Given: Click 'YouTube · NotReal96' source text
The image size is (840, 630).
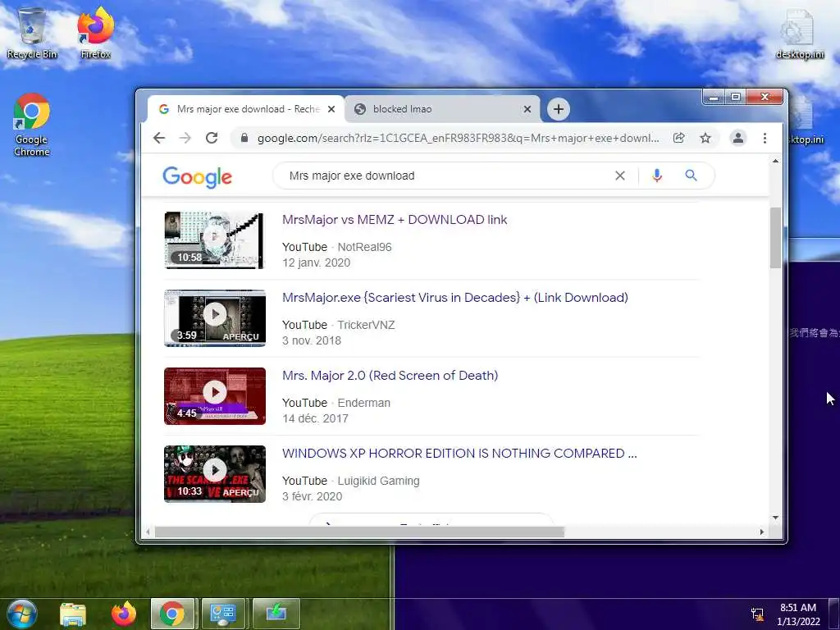Looking at the screenshot, I should (x=337, y=247).
